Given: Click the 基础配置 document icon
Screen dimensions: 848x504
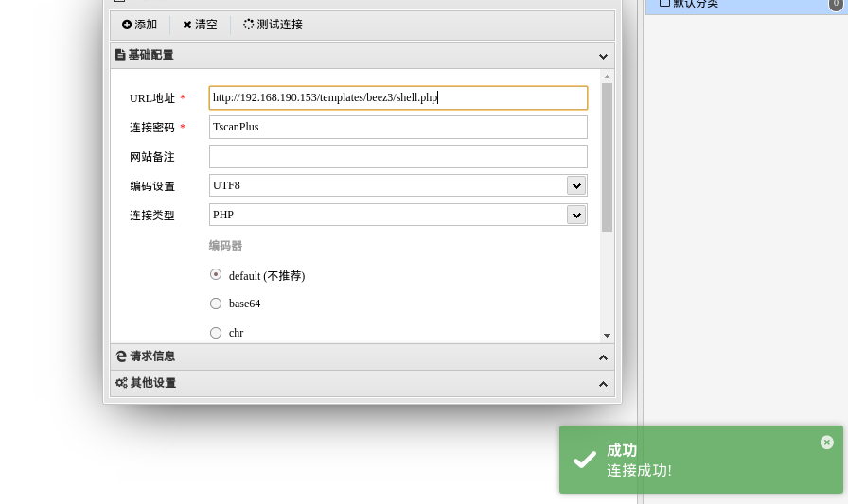Looking at the screenshot, I should tap(120, 55).
